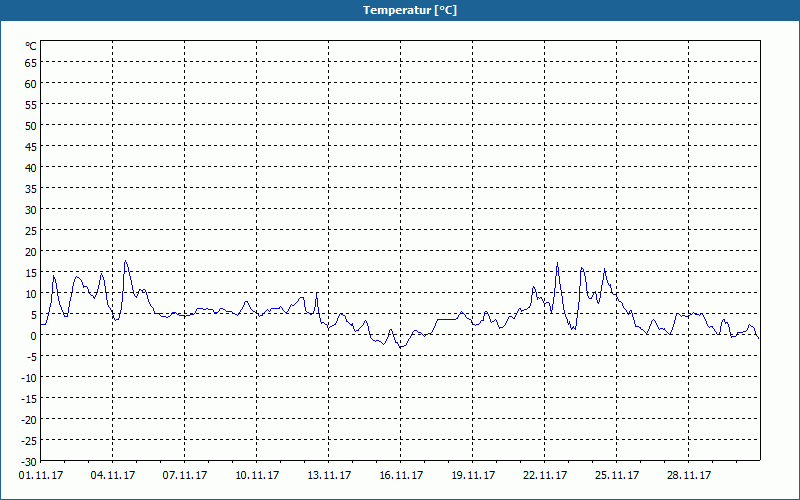Click the -5 y-axis label
Screen dimensions: 800x500
coord(32,356)
